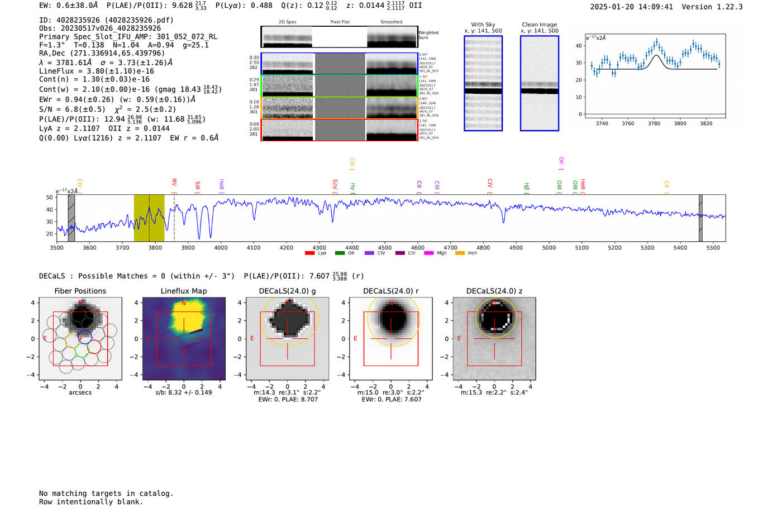The image size is (782, 532).
Task: Click the ID line '4028235926 (4028235926.pdf)'
Action: coord(106,20)
